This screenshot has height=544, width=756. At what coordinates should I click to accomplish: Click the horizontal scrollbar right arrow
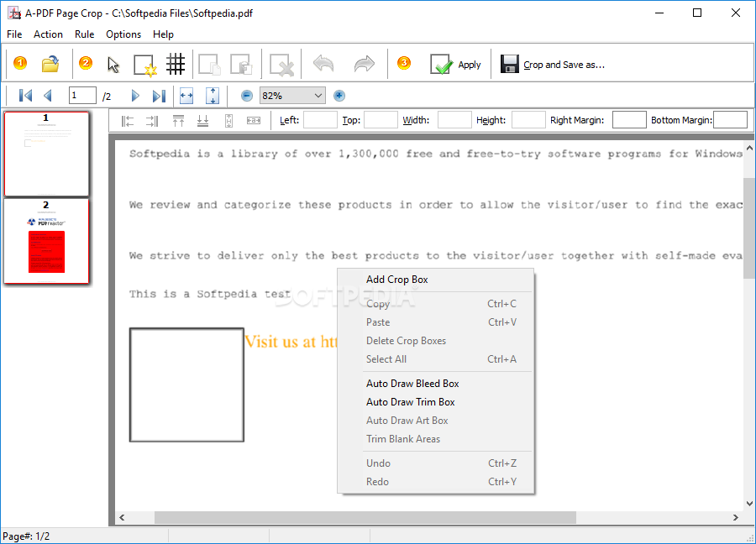pyautogui.click(x=735, y=517)
